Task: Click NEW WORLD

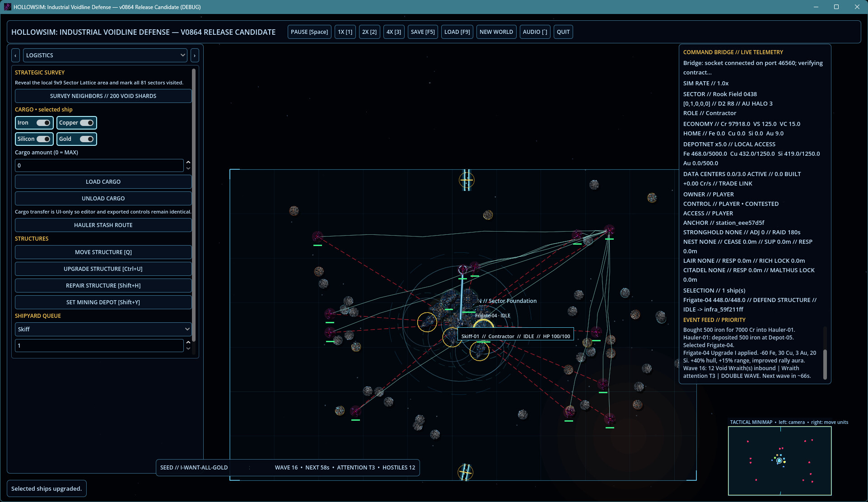Action: pyautogui.click(x=496, y=32)
